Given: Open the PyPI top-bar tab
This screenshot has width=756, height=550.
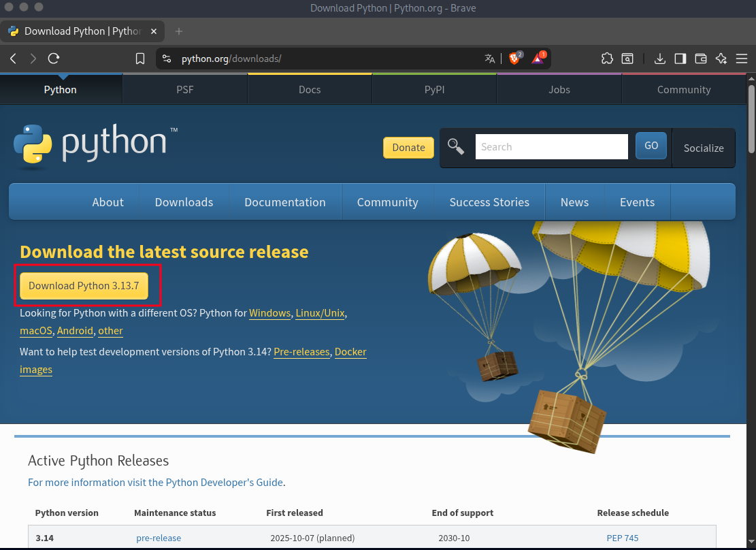Looking at the screenshot, I should click(x=434, y=90).
